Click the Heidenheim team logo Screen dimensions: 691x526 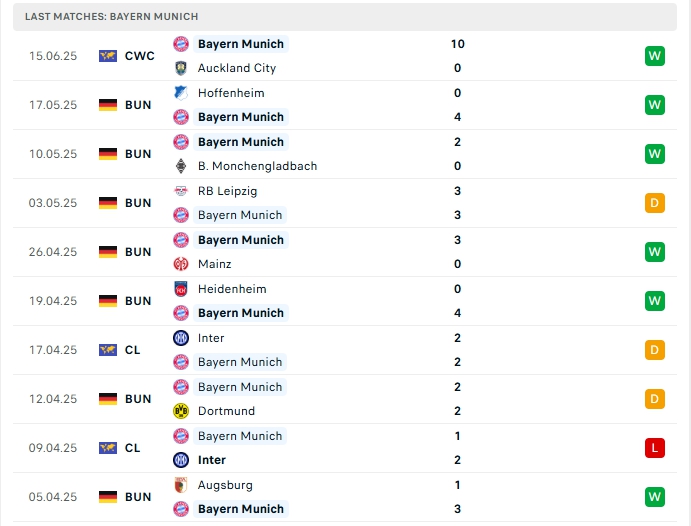[x=181, y=289]
